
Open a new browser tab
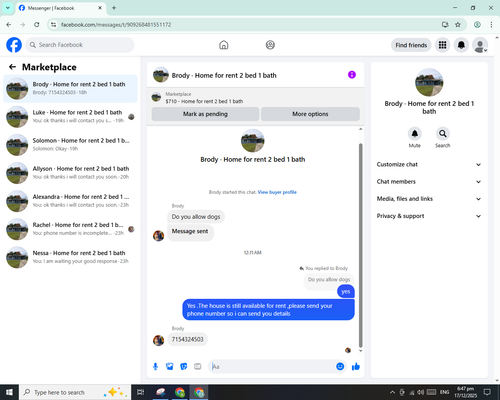click(x=114, y=8)
